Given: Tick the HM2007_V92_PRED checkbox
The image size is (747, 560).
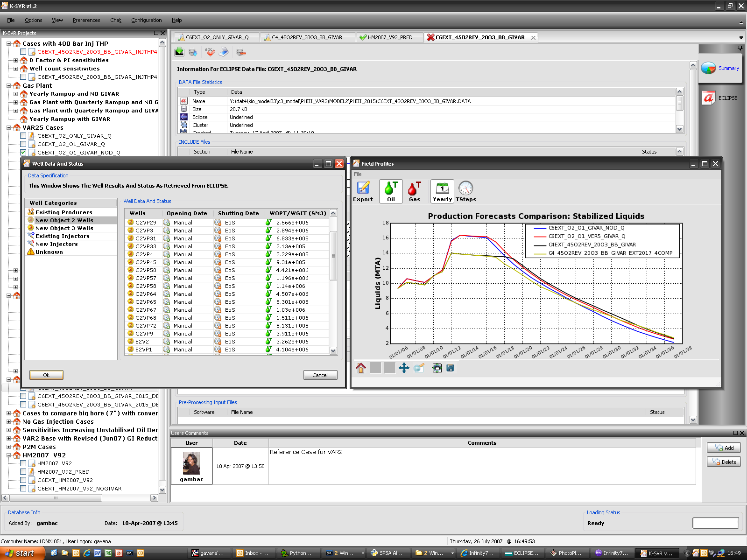Looking at the screenshot, I should coord(23,472).
